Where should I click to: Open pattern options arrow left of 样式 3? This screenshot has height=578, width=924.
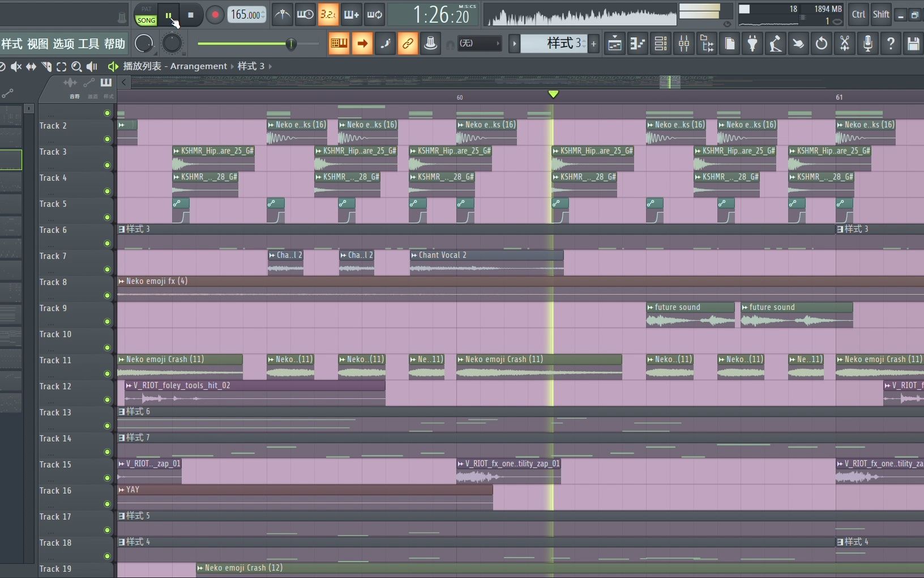pos(514,44)
